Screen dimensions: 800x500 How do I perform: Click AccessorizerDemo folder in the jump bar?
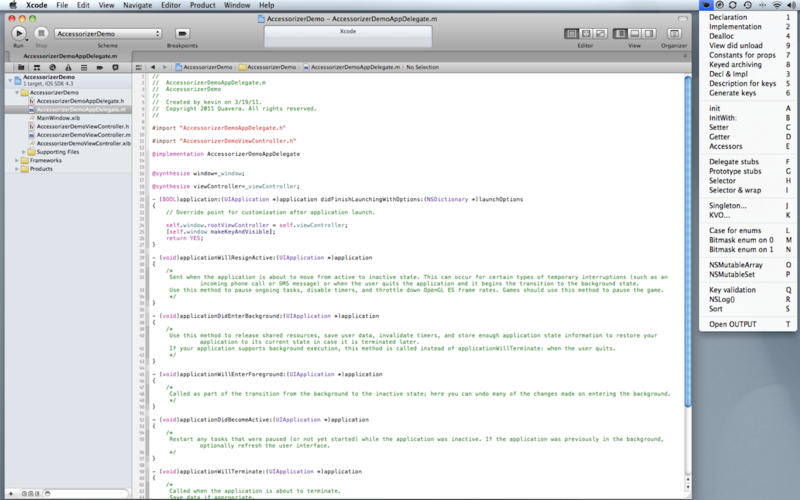point(267,67)
